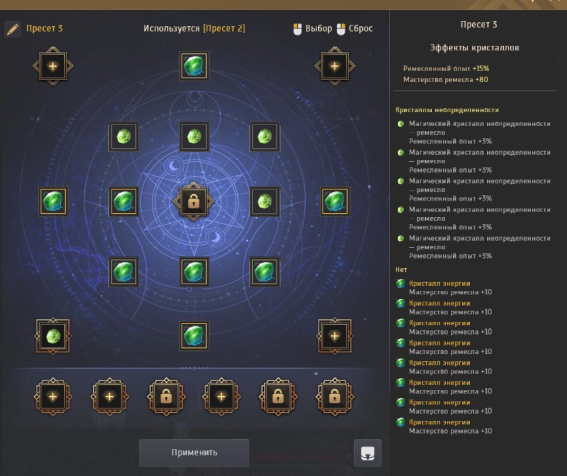Click the empty plus slot at top right

(335, 66)
